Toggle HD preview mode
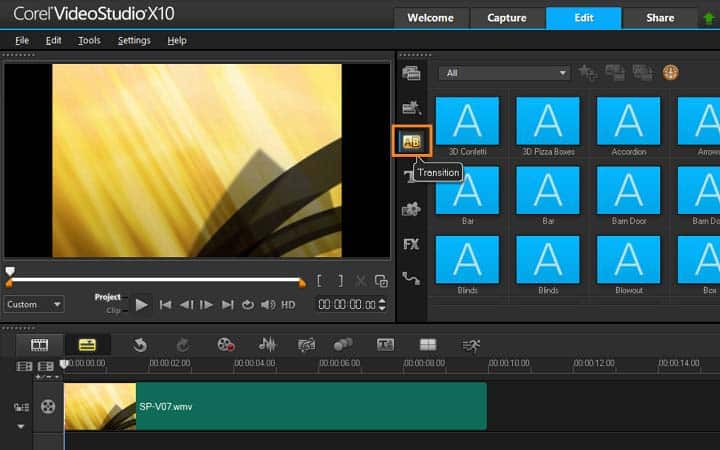The image size is (720, 450). point(288,305)
